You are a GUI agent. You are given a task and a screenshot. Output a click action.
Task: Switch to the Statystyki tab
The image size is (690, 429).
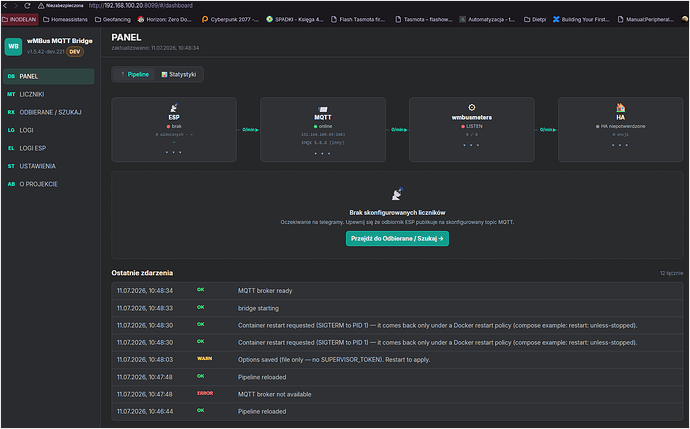point(179,74)
